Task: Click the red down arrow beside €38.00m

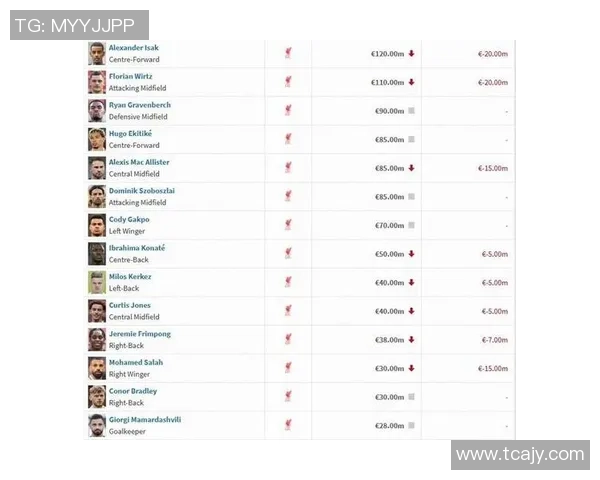Action: (x=411, y=340)
